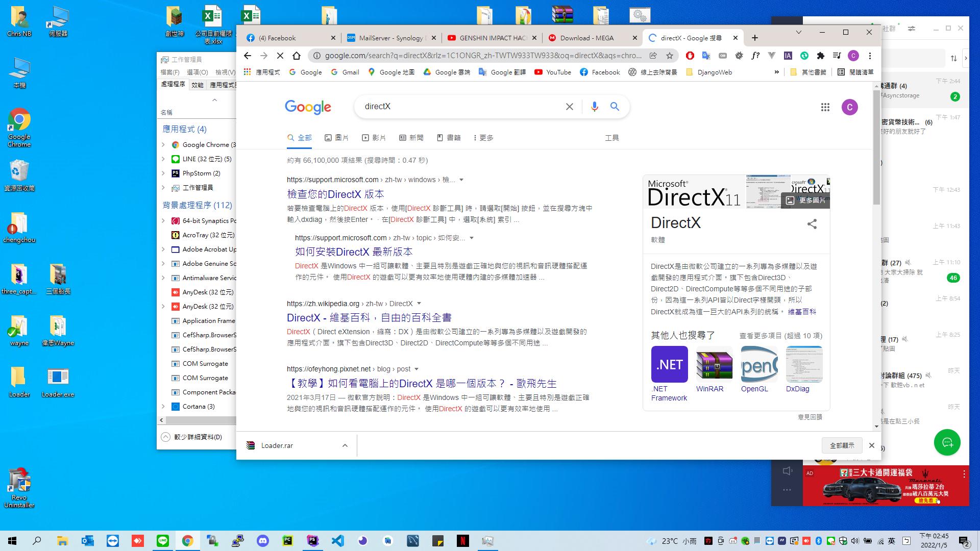
Task: Switch to the 圖片 search tab
Action: coord(337,138)
